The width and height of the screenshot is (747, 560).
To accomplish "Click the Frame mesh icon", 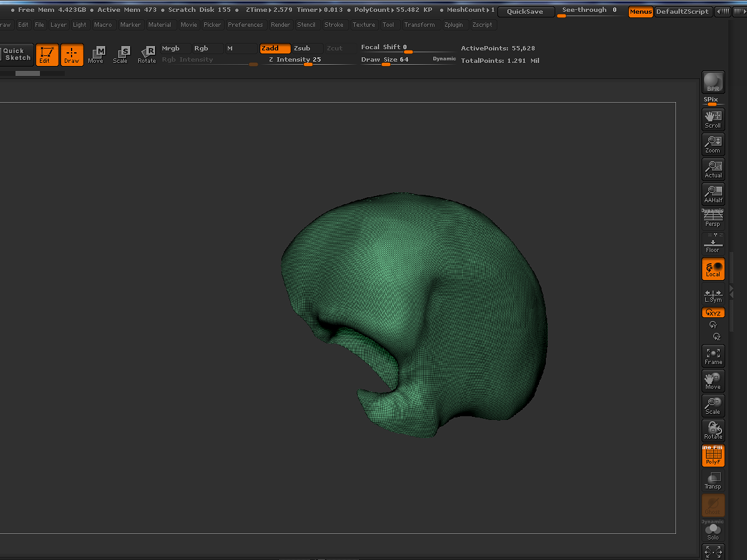I will click(713, 356).
